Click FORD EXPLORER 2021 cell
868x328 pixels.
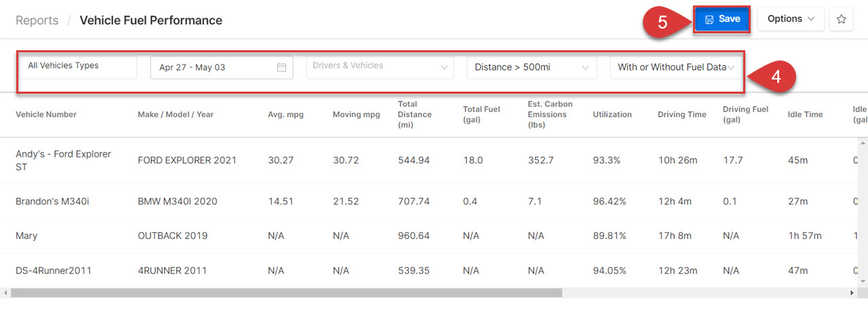[x=187, y=160]
